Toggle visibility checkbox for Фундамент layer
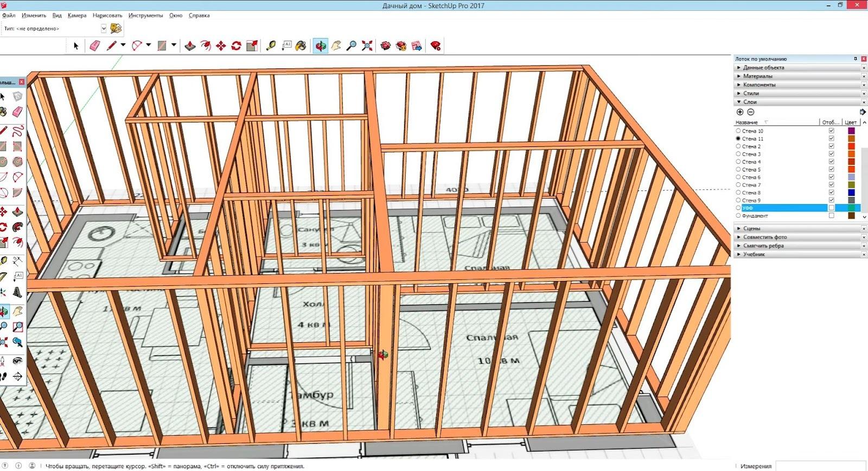This screenshot has width=868, height=471. pos(831,216)
